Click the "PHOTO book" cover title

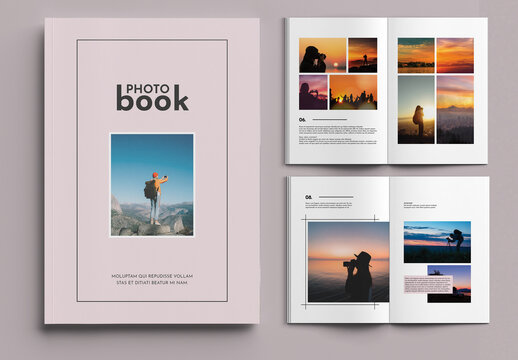(x=153, y=97)
